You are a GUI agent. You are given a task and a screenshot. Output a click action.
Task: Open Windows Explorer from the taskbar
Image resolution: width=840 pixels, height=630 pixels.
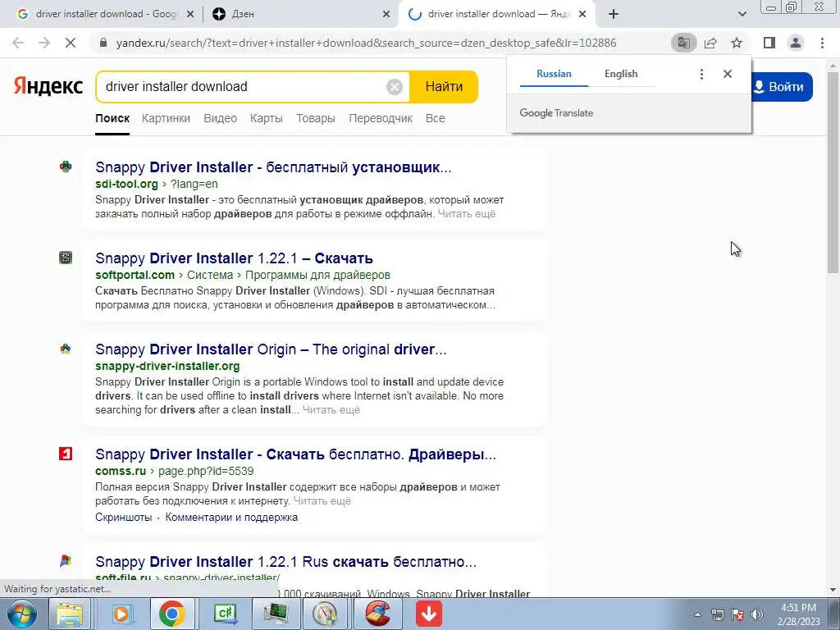tap(70, 614)
